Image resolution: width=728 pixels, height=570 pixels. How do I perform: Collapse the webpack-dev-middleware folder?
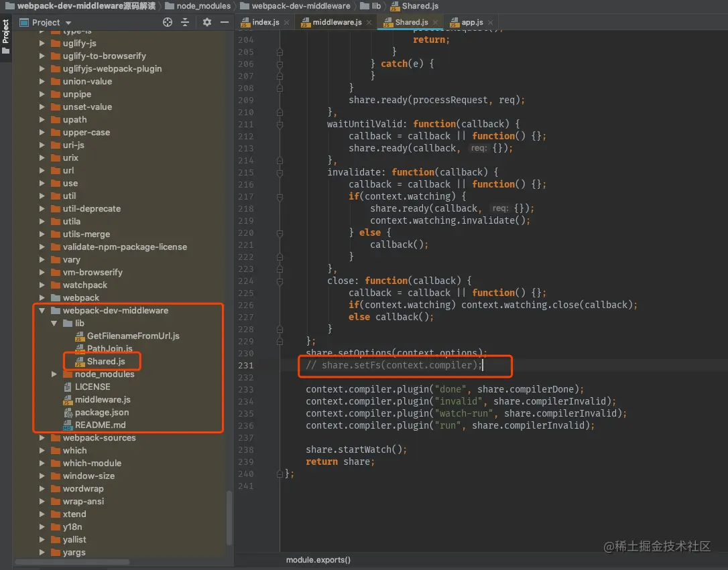[42, 311]
